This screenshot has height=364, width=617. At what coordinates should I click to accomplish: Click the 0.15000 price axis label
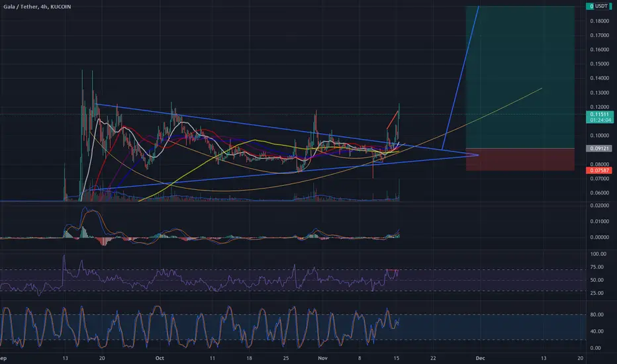pyautogui.click(x=599, y=64)
